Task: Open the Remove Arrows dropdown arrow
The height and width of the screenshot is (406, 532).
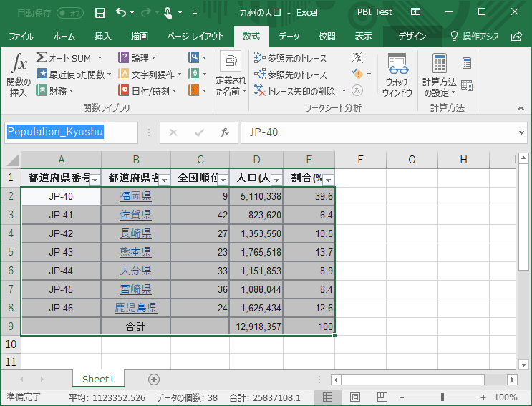Action: click(344, 90)
